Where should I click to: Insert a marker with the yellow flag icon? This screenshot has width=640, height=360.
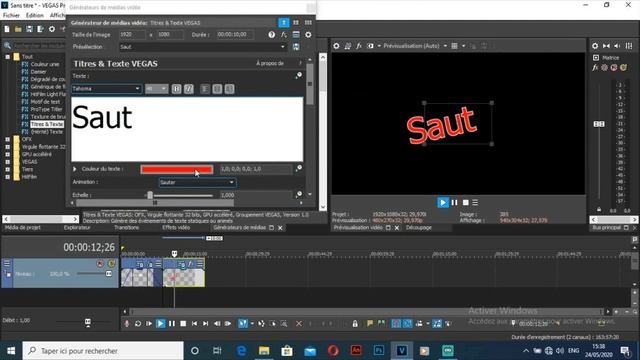[370, 324]
